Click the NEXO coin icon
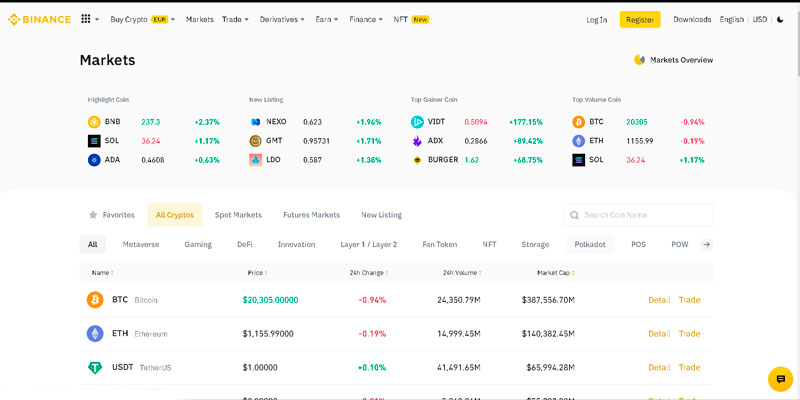 coord(256,122)
